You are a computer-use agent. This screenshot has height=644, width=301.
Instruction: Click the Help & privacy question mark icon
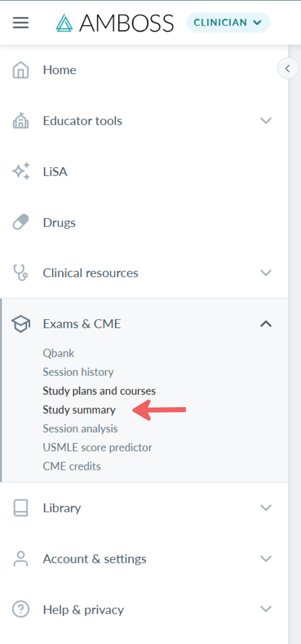(21, 609)
